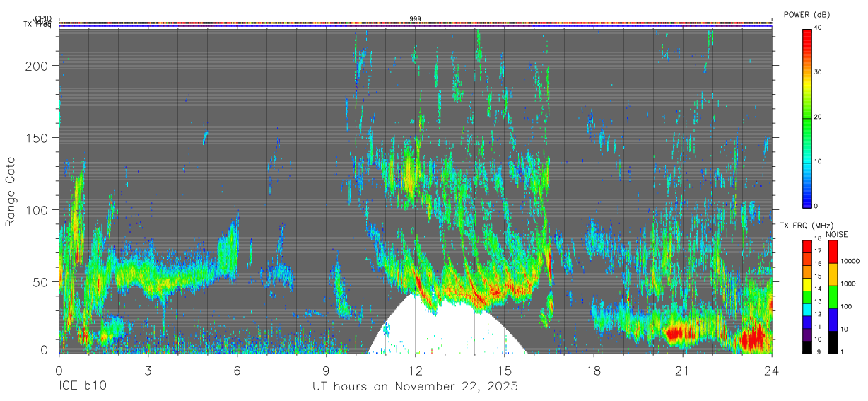Click the ICE b10 radar beam label
The height and width of the screenshot is (401, 868).
[x=83, y=387]
